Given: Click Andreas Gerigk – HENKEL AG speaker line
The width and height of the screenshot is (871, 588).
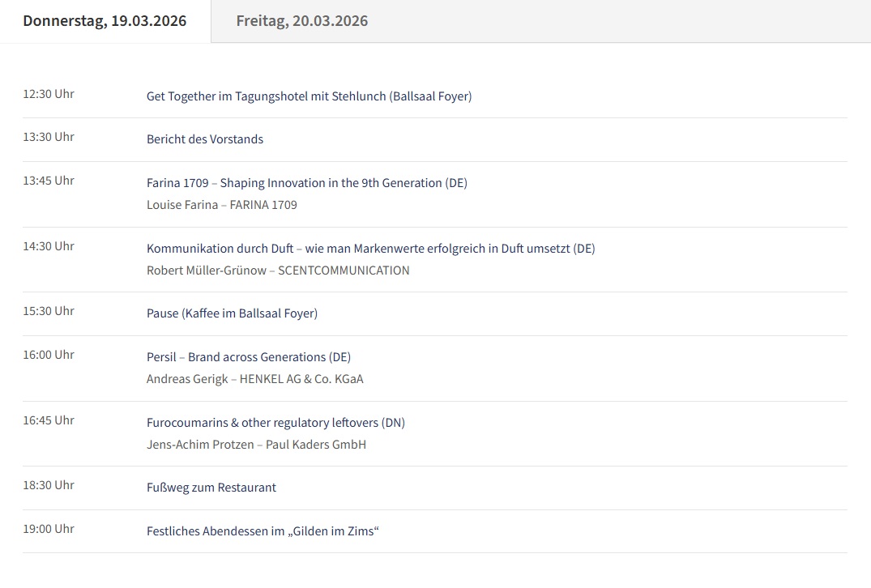Looking at the screenshot, I should coord(254,379).
